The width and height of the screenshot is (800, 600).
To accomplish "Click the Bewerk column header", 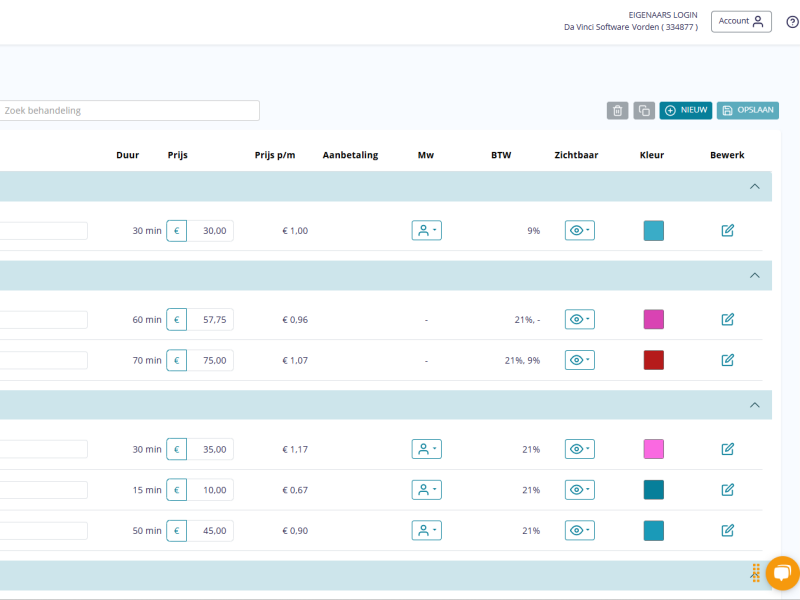I will pos(727,155).
